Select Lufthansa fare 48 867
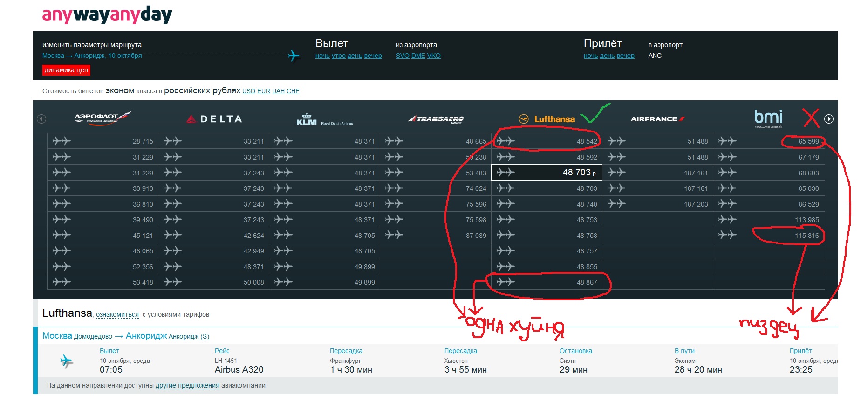This screenshot has width=868, height=396. [x=547, y=282]
